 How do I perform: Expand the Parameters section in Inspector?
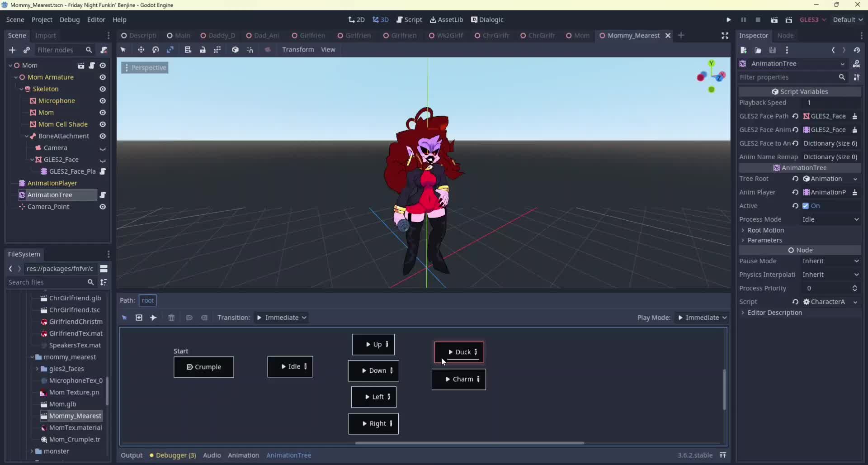(764, 240)
